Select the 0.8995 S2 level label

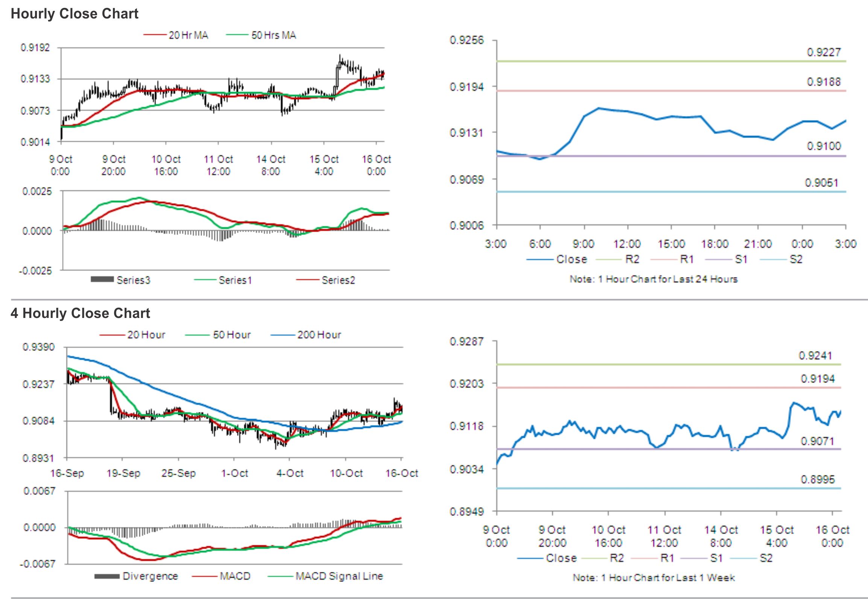point(818,479)
